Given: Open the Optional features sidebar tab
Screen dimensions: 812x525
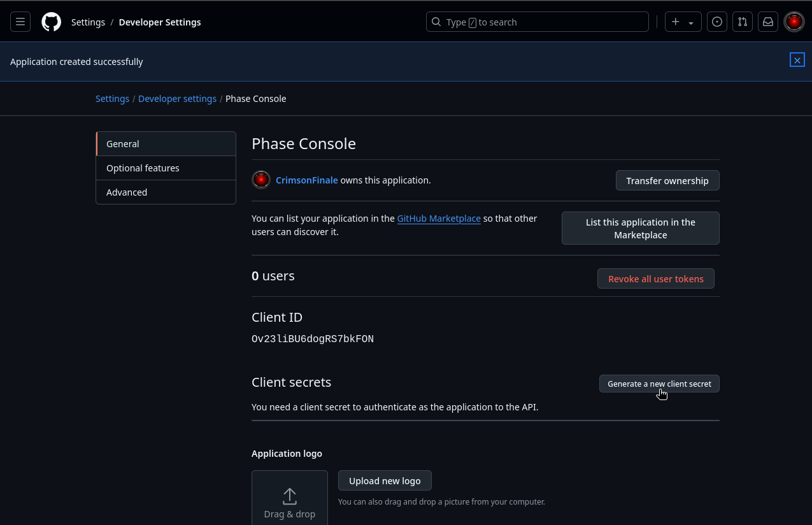Looking at the screenshot, I should (166, 168).
